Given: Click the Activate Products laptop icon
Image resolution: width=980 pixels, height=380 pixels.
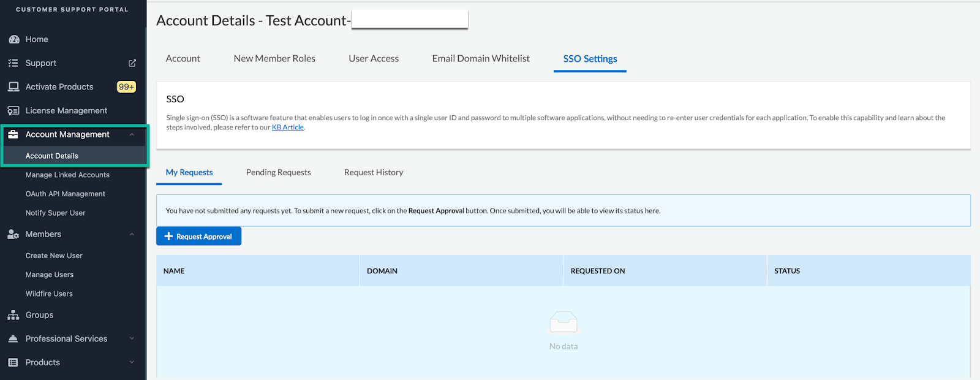Looking at the screenshot, I should pos(13,87).
